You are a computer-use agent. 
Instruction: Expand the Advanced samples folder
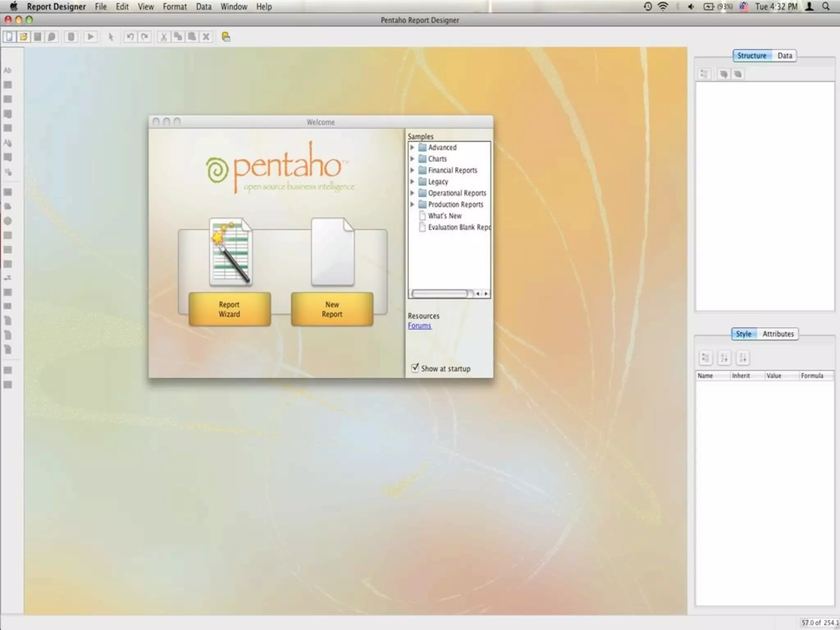[412, 147]
